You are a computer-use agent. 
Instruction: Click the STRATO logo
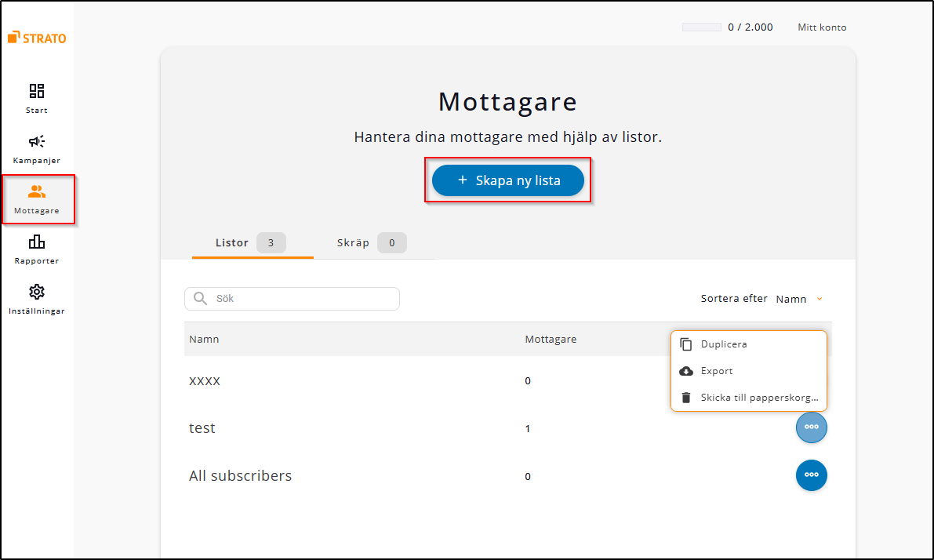coord(35,37)
